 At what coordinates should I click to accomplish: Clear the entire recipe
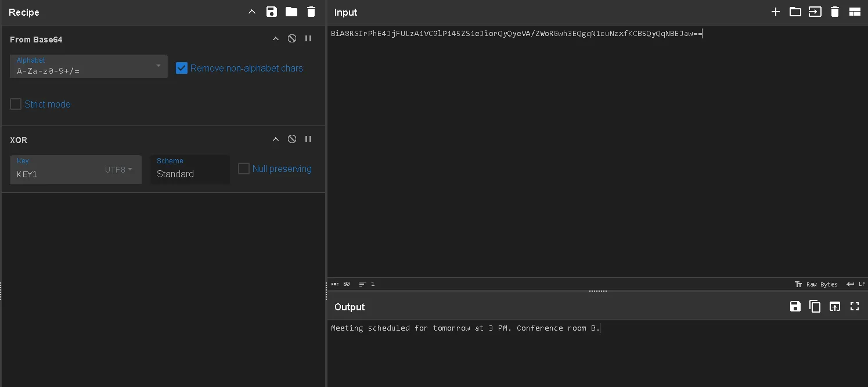(311, 12)
